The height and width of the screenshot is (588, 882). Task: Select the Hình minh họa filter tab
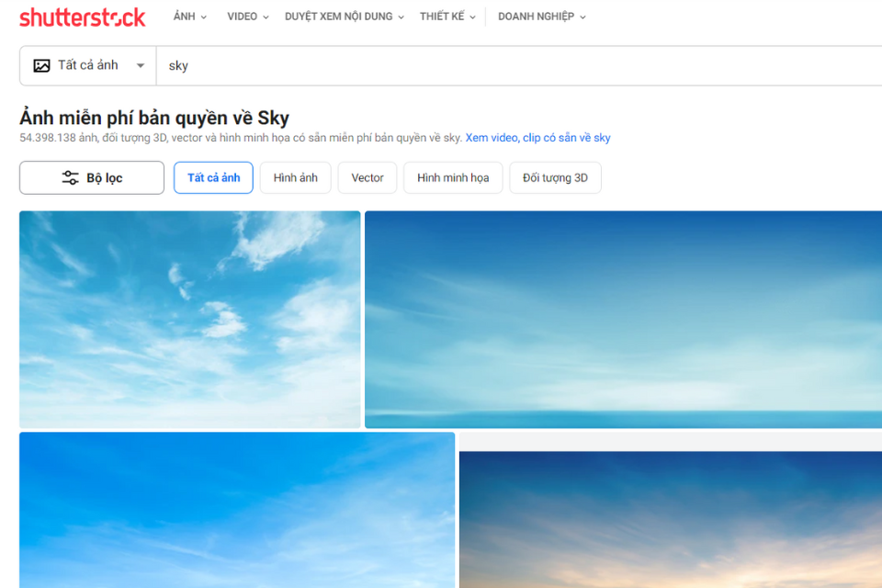pyautogui.click(x=453, y=178)
